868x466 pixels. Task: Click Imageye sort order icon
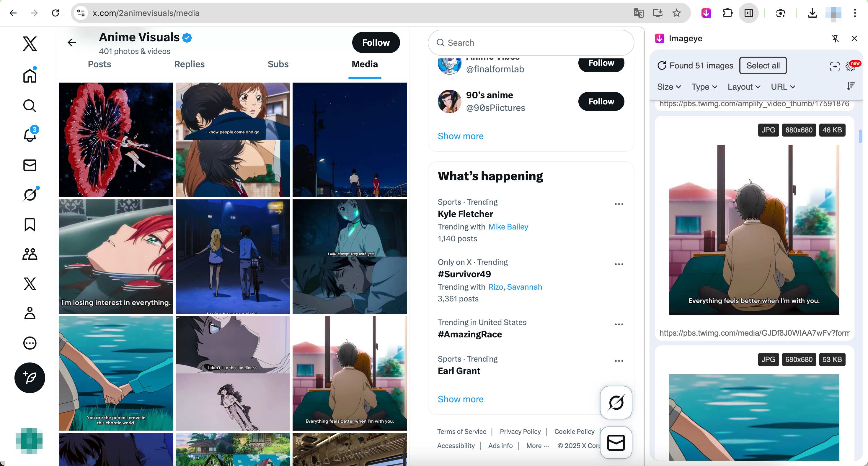851,86
